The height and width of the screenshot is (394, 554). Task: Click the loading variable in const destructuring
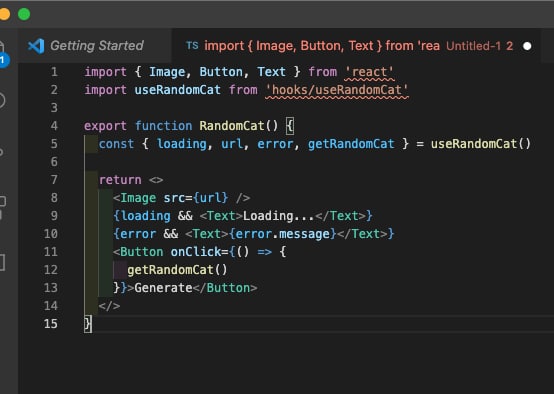pyautogui.click(x=182, y=144)
